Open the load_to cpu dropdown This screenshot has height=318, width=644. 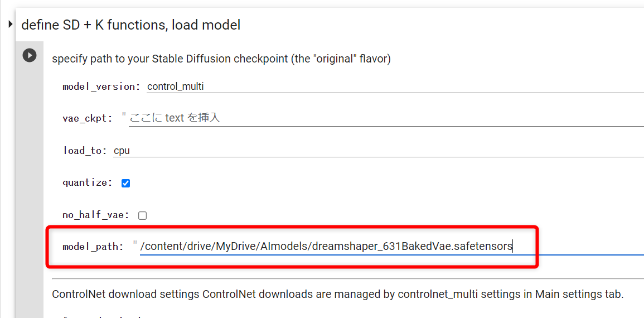click(x=378, y=151)
